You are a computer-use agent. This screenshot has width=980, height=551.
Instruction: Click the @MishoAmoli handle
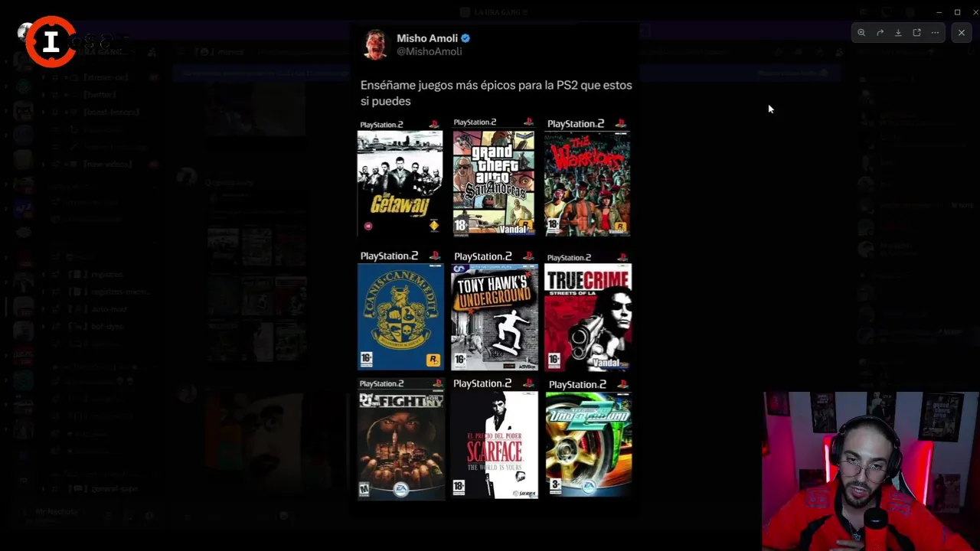[429, 51]
